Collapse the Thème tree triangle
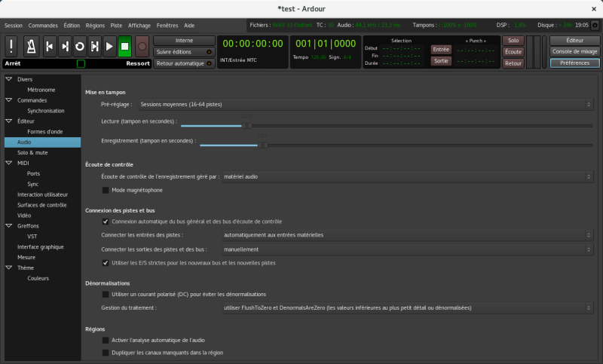The image size is (603, 364). (x=9, y=268)
